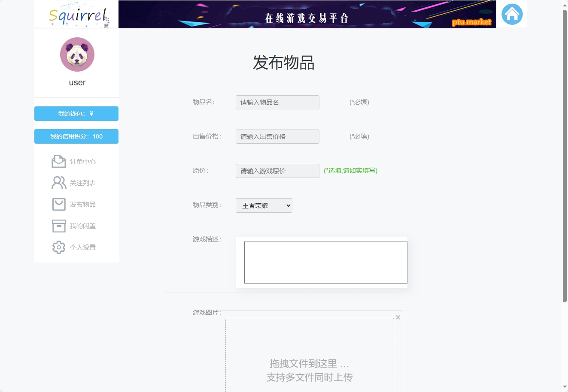
Task: Click inside the 游戏描述 text area
Action: coord(325,262)
